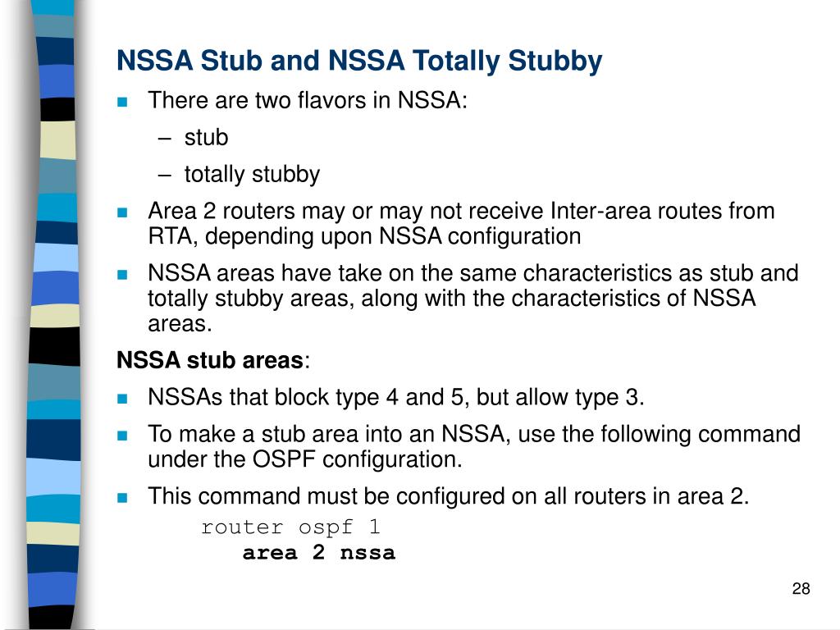Viewport: 840px width, 630px height.
Task: Click the bullet square before There are two flavors
Action: [x=123, y=101]
